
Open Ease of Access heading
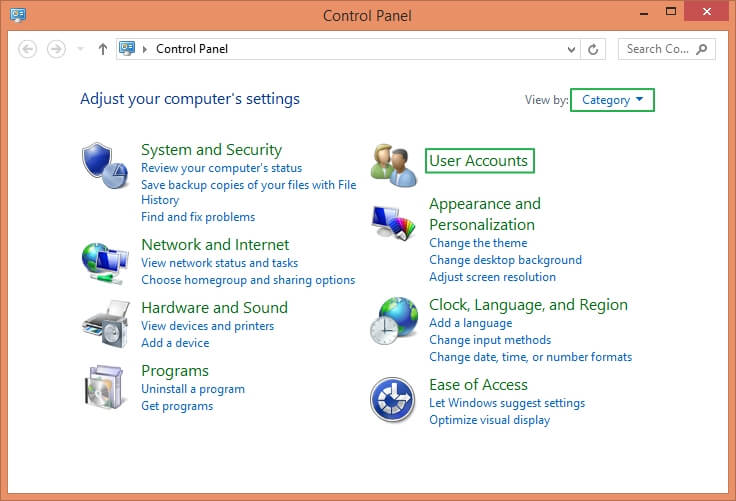(x=479, y=385)
